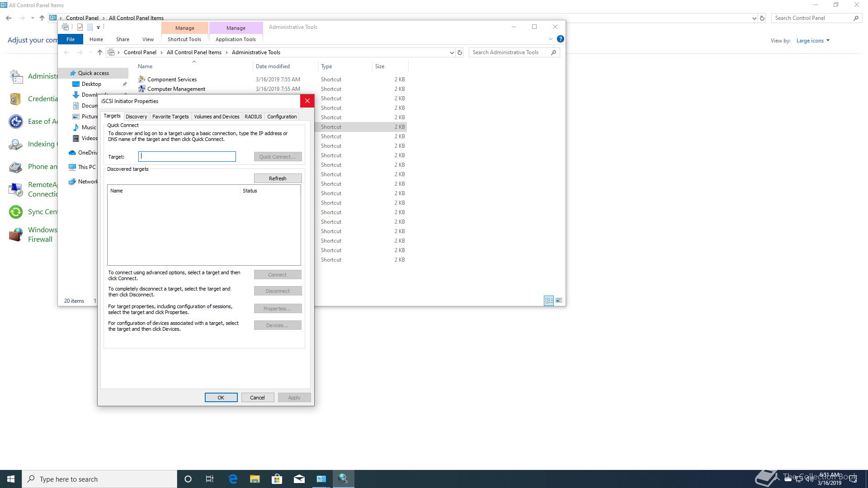Launch the Microsoft Store taskbar icon

[x=277, y=479]
